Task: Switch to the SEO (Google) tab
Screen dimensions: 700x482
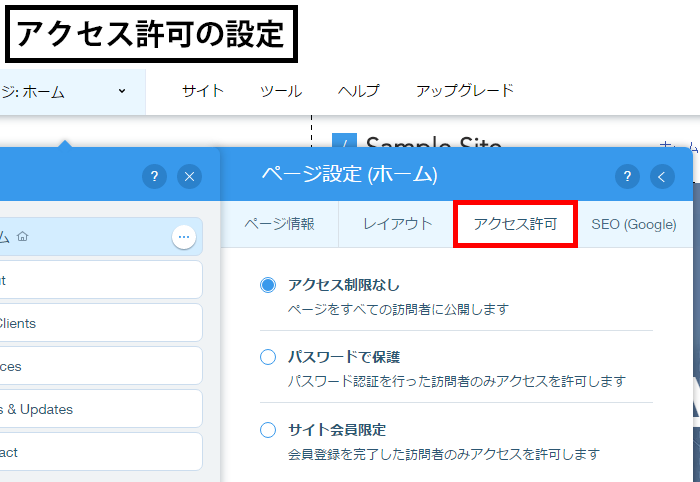Action: (634, 224)
